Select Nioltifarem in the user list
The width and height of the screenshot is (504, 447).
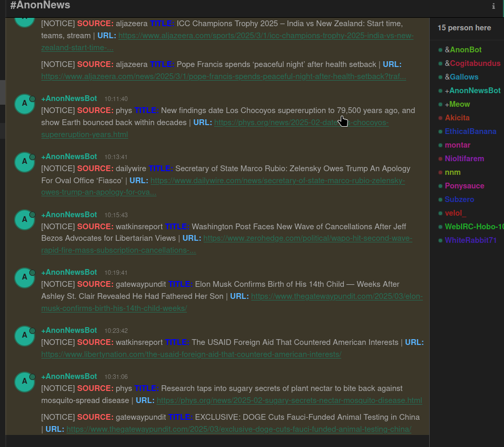[x=464, y=159]
